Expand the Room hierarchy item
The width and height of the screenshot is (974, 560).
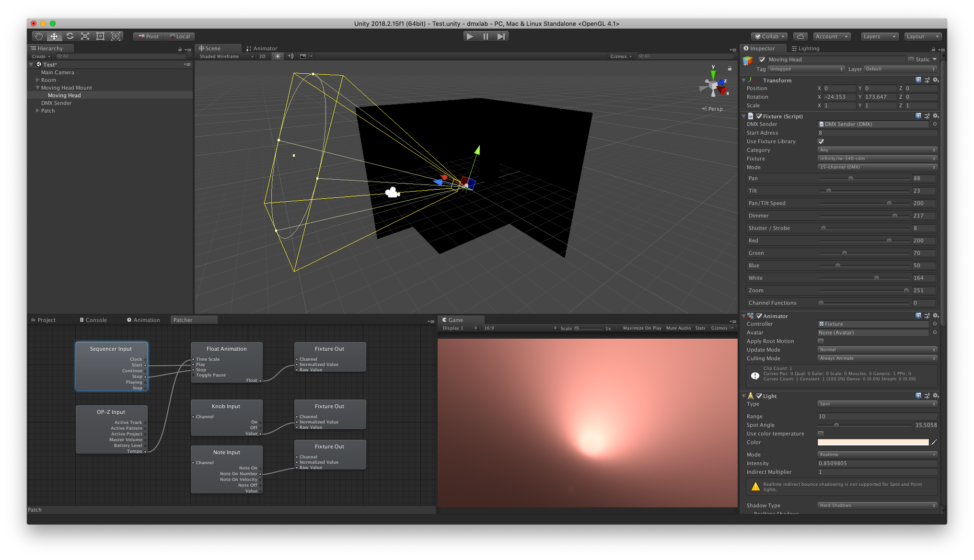click(x=37, y=80)
